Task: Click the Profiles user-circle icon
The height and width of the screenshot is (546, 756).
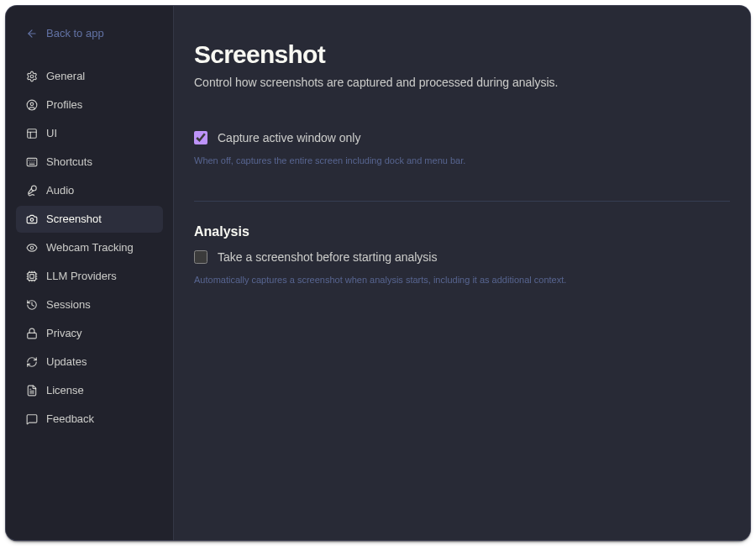Action: (32, 105)
